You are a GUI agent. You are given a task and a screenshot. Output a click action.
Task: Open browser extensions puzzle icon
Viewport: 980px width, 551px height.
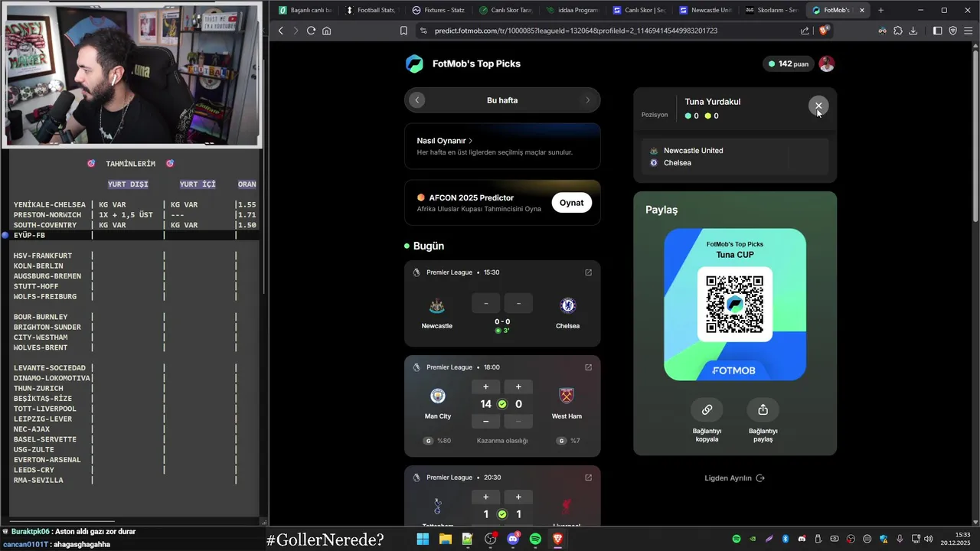[898, 31]
